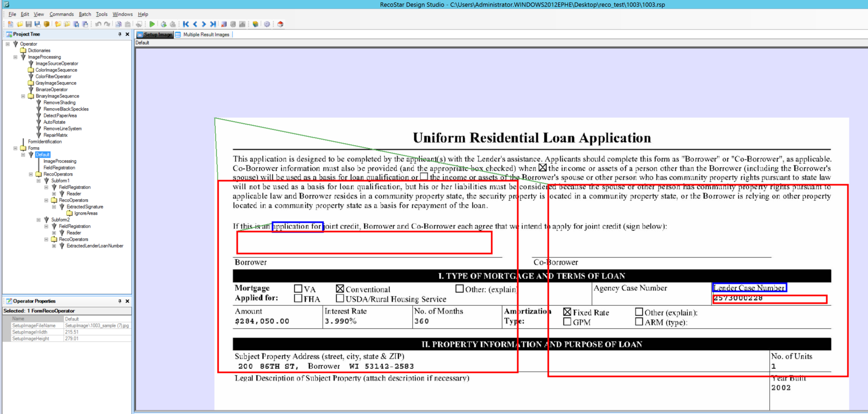Switch to Multiple Result Images tab
This screenshot has width=868, height=414.
click(203, 35)
